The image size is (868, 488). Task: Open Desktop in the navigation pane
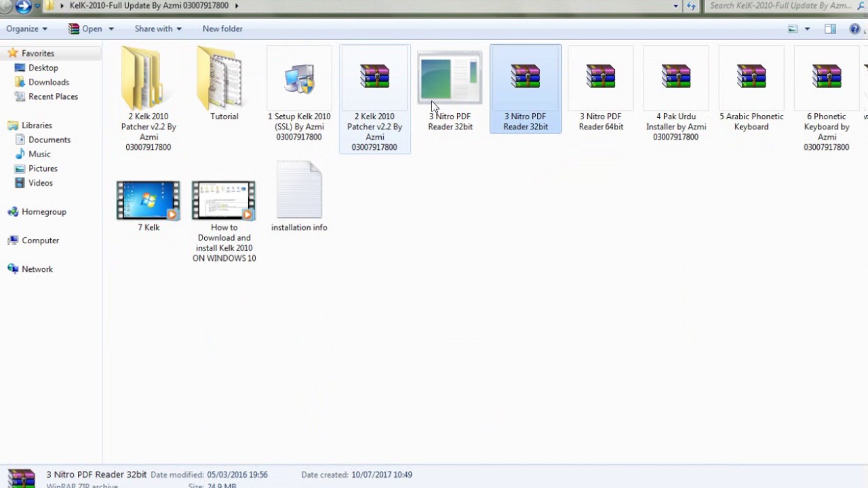point(43,68)
